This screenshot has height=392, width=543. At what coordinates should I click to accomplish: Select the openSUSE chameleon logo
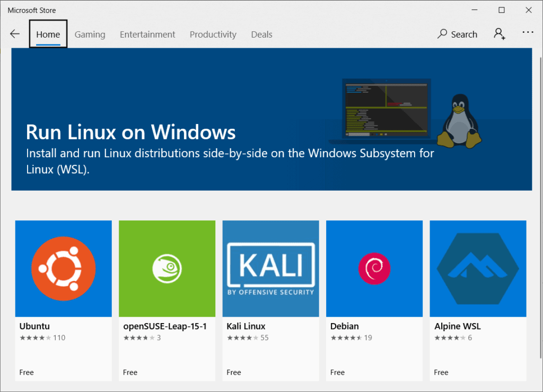click(167, 269)
